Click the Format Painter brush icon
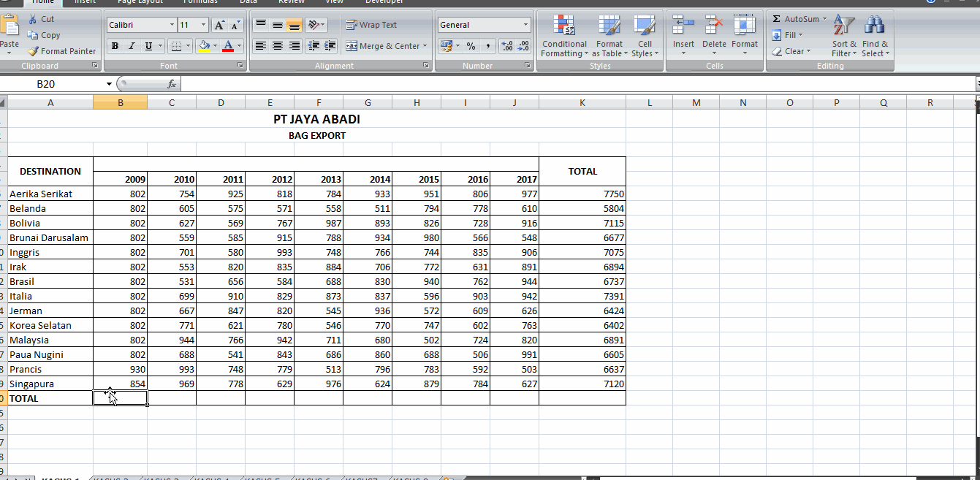 34,51
